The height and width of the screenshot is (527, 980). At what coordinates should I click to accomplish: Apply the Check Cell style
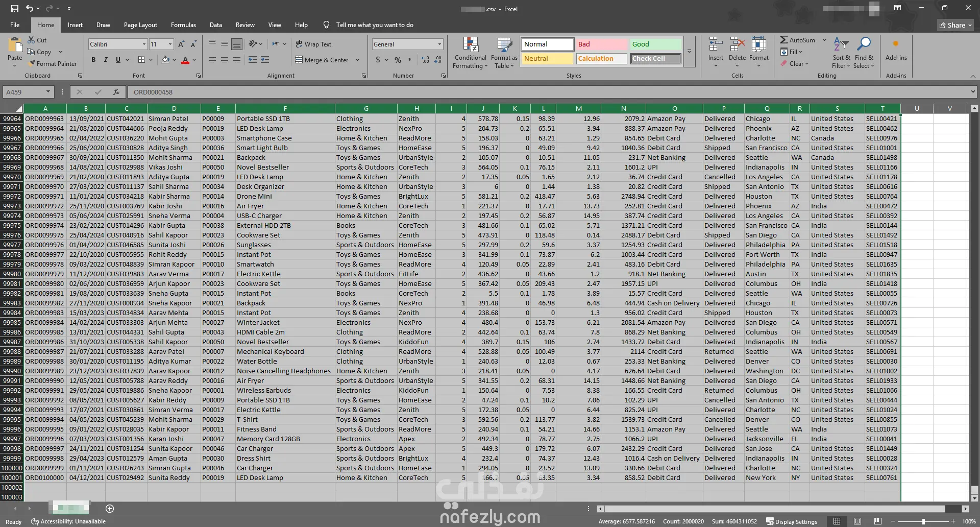tap(656, 59)
